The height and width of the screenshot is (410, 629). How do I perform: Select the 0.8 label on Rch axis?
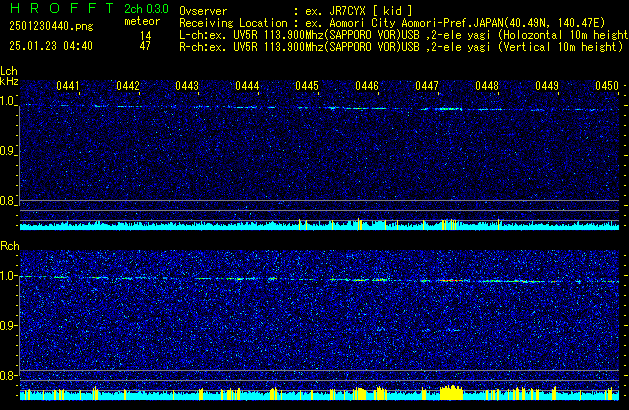(8, 375)
